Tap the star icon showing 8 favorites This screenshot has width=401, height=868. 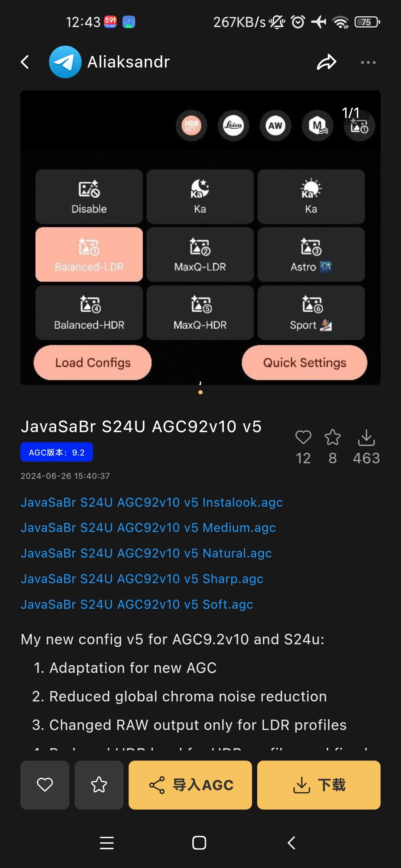tap(333, 437)
